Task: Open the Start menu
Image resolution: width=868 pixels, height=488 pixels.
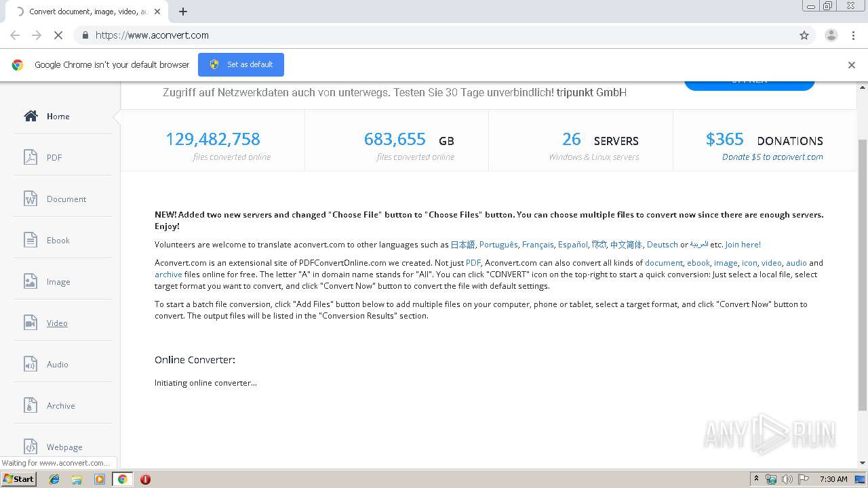Action: 18,479
